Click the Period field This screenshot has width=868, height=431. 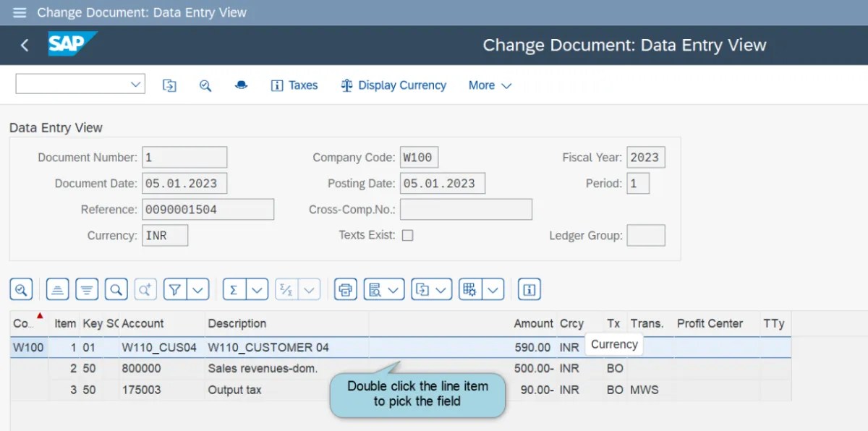[638, 184]
